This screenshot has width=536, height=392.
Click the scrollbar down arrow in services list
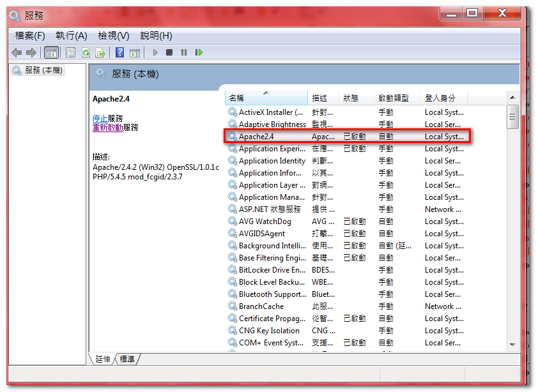pos(512,344)
